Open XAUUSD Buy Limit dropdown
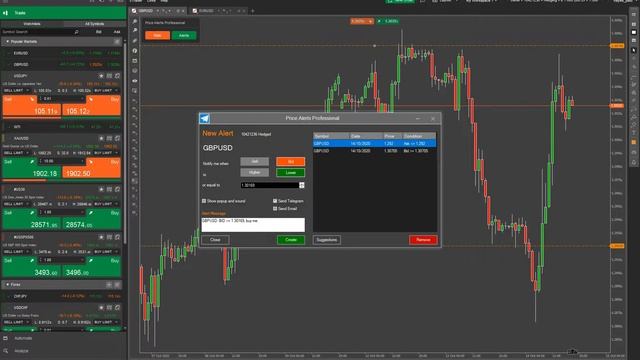Image resolution: width=640 pixels, height=360 pixels. (106, 153)
